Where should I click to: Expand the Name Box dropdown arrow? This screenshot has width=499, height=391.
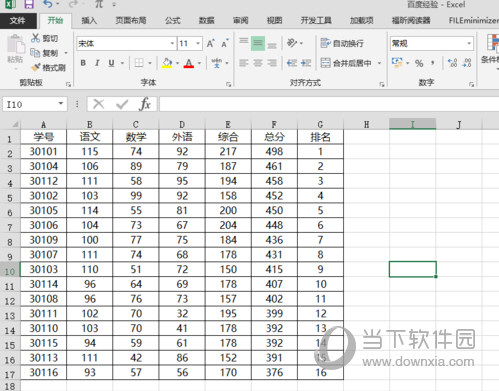61,104
